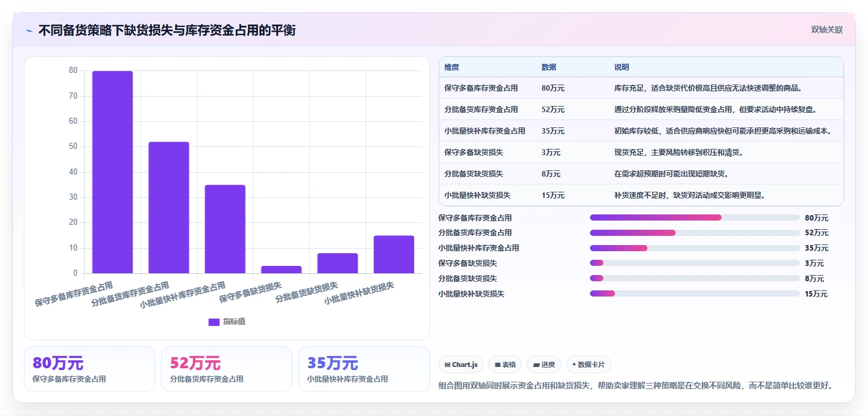868x416 pixels.
Task: Click the 组合图用双轴 footer description
Action: click(637, 385)
